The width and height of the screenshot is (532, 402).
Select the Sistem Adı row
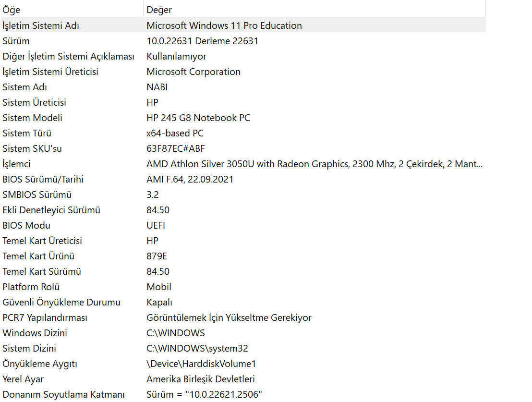(243, 87)
